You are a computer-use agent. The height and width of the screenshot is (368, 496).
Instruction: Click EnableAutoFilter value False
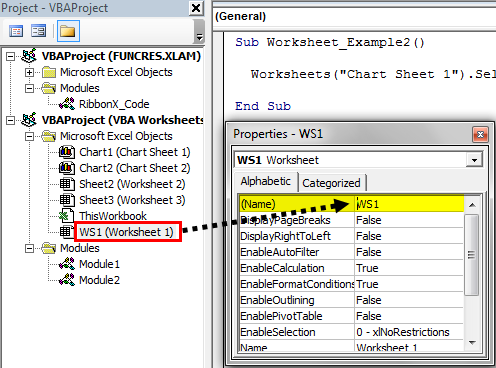coord(409,252)
